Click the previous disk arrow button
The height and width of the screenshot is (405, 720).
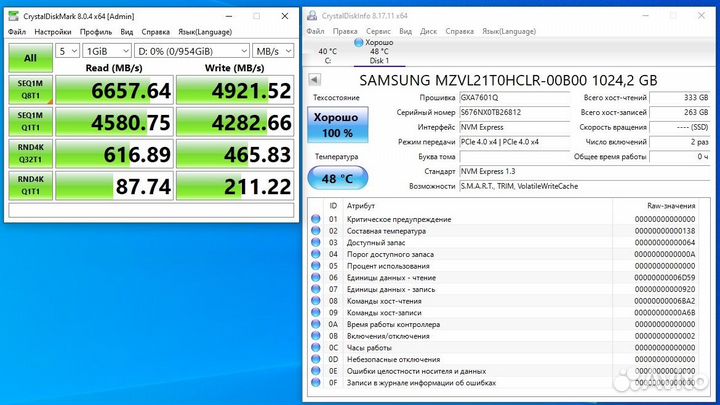[x=315, y=79]
